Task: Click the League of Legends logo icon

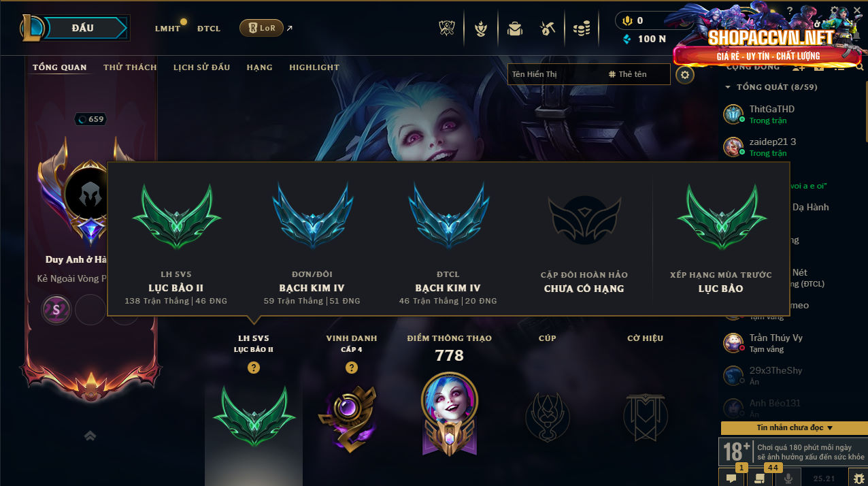Action: tap(31, 28)
